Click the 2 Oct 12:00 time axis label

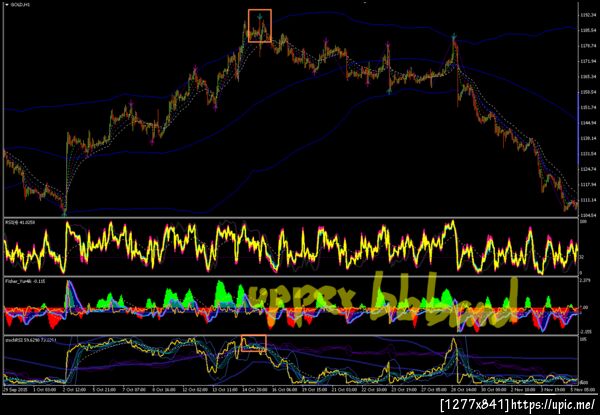(x=74, y=389)
